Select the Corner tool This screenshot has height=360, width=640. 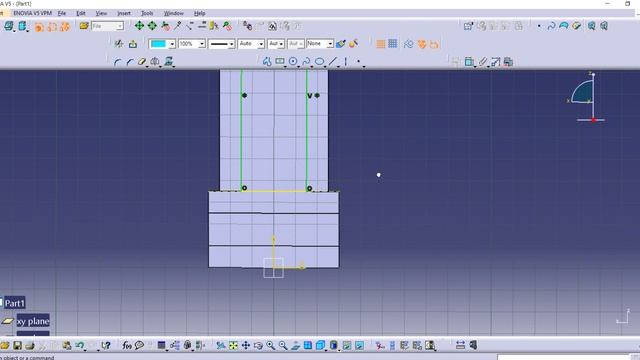[x=118, y=62]
